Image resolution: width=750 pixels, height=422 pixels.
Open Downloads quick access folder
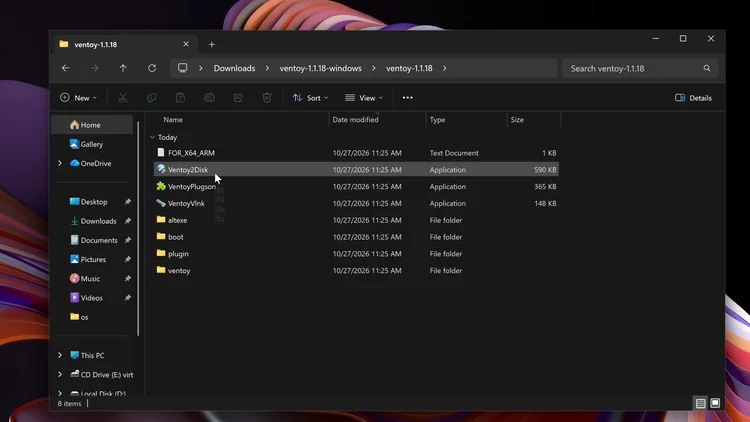[x=98, y=221]
